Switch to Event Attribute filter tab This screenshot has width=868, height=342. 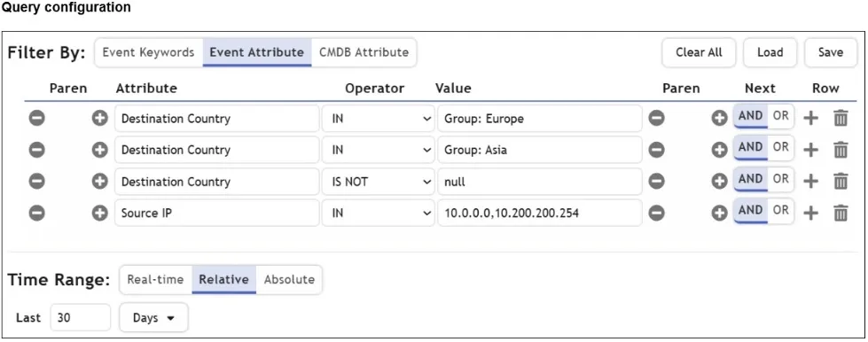point(257,52)
